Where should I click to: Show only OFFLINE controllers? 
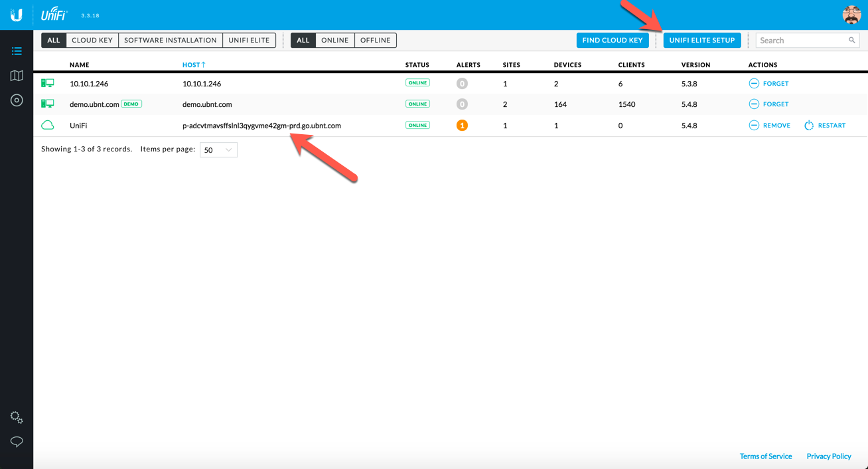pyautogui.click(x=376, y=41)
